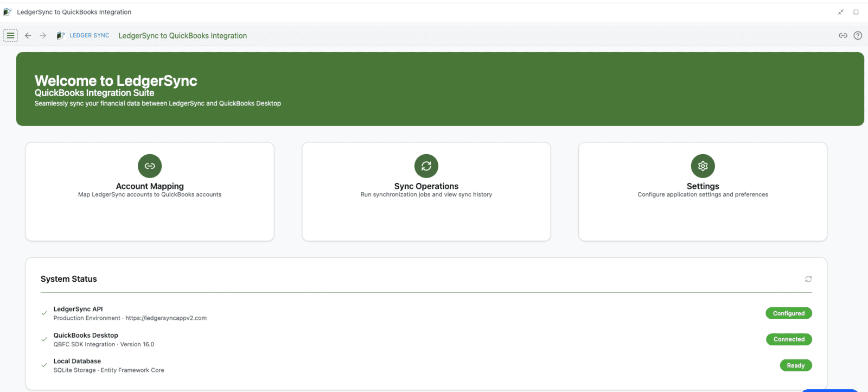Click the Connected status badge

pyautogui.click(x=789, y=339)
